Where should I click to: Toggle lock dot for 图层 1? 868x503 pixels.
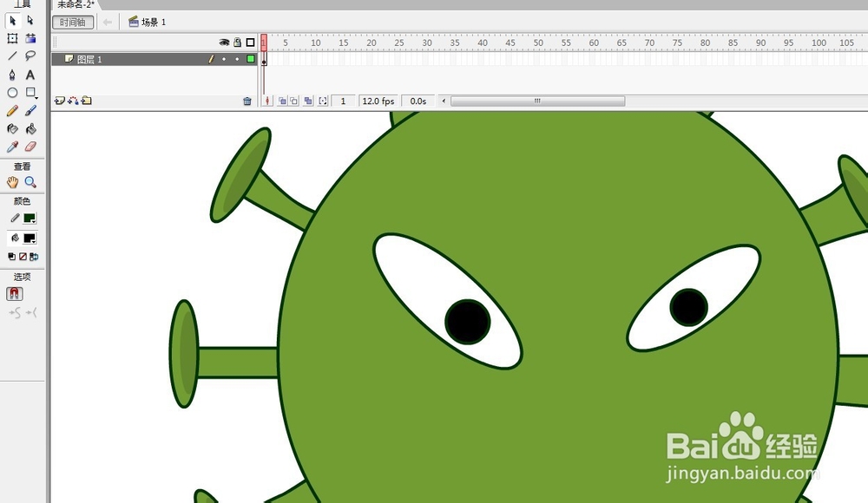tap(238, 59)
